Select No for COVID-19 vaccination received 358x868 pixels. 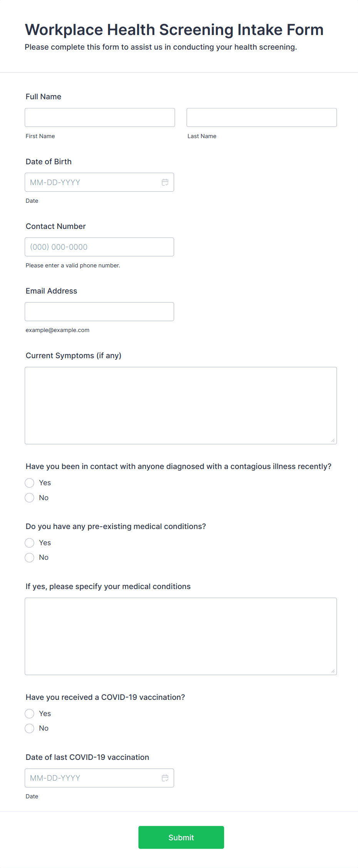point(29,728)
